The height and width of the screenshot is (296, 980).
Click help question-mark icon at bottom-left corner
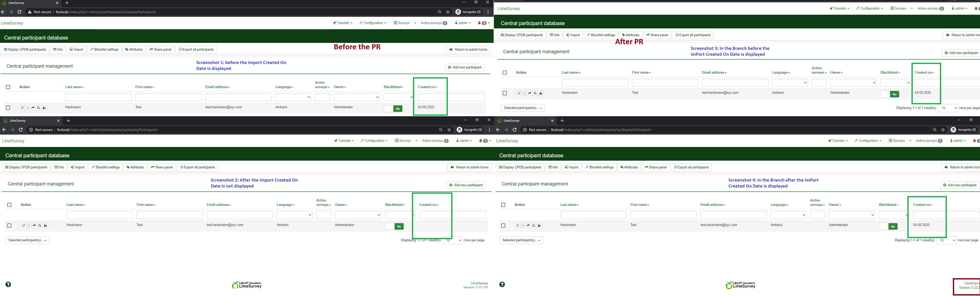coord(8,285)
